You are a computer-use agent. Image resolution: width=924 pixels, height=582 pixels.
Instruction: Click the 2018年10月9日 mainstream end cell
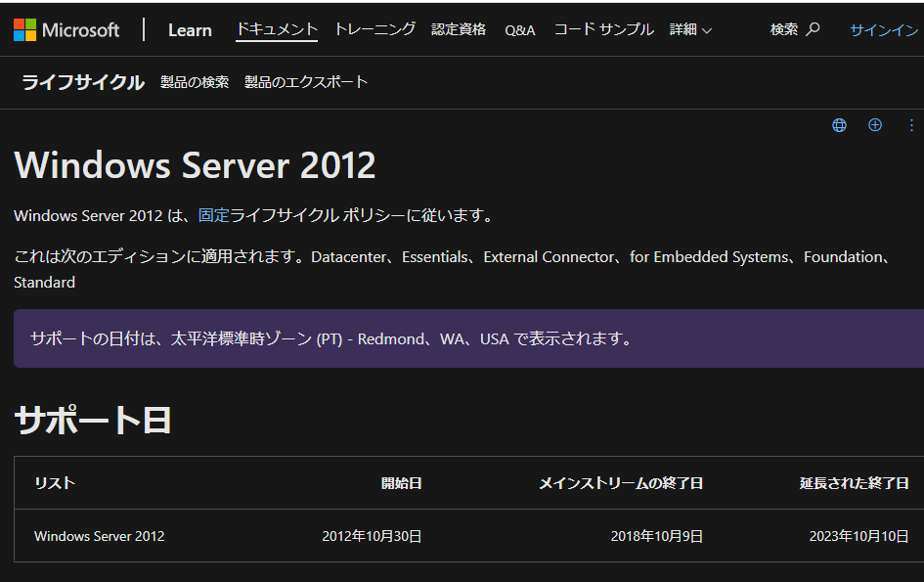pyautogui.click(x=657, y=536)
